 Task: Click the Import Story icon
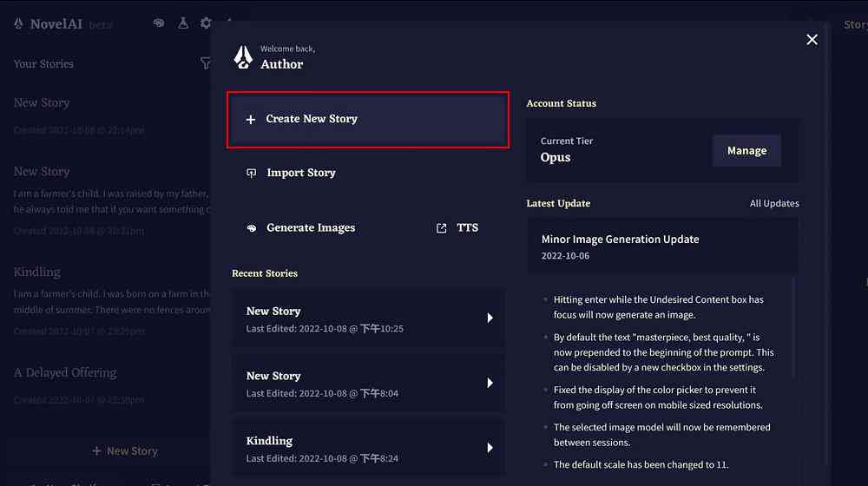[x=252, y=174]
